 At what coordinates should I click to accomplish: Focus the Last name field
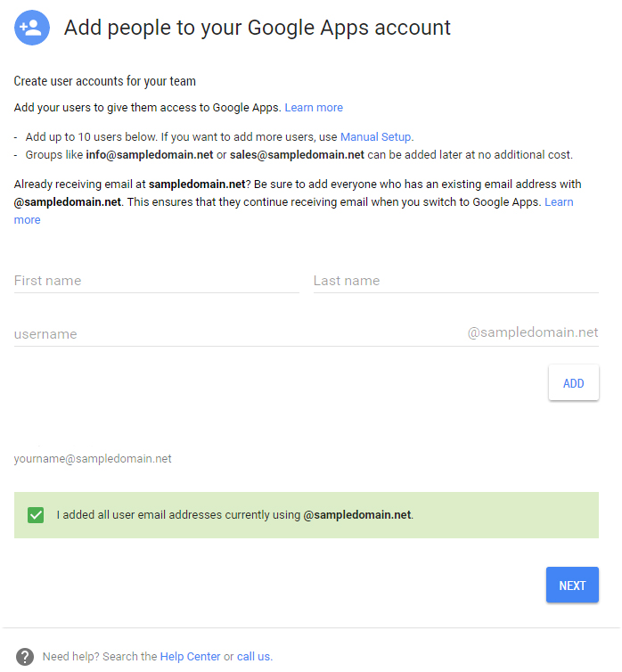pyautogui.click(x=455, y=281)
